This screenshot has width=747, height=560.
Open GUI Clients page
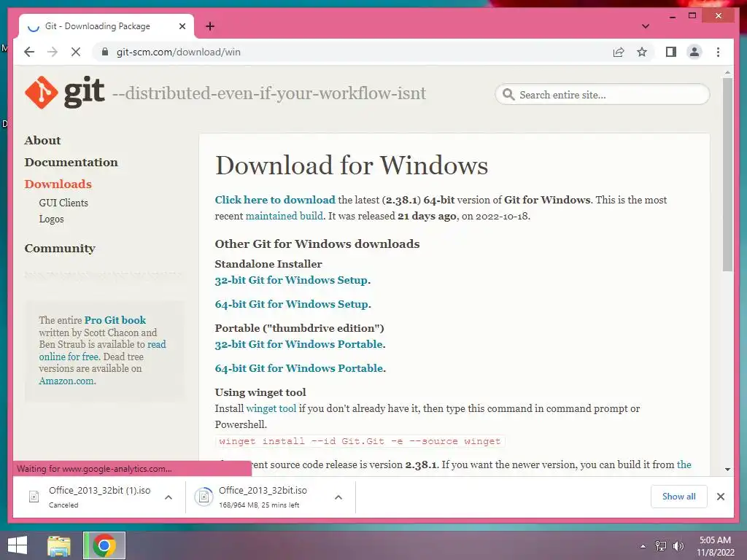click(63, 203)
